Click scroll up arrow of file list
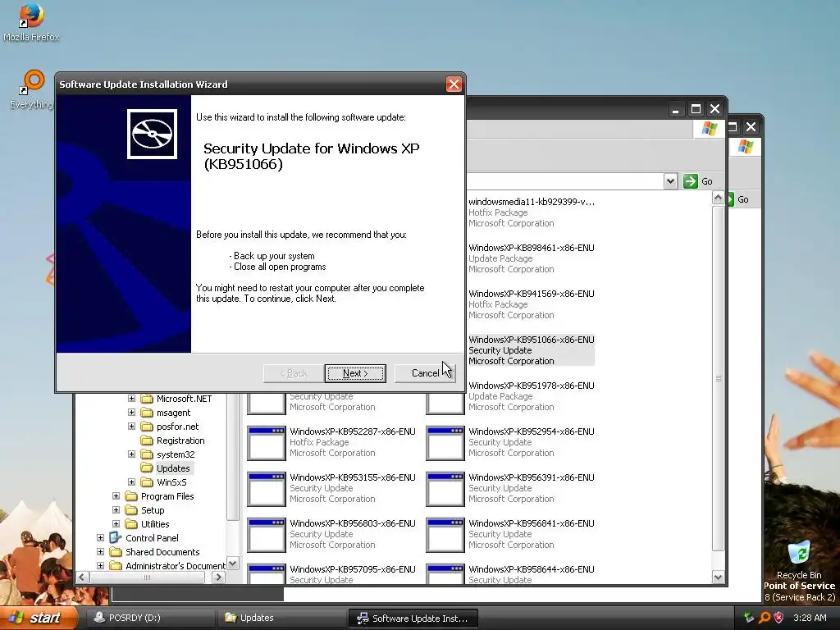 tap(718, 199)
